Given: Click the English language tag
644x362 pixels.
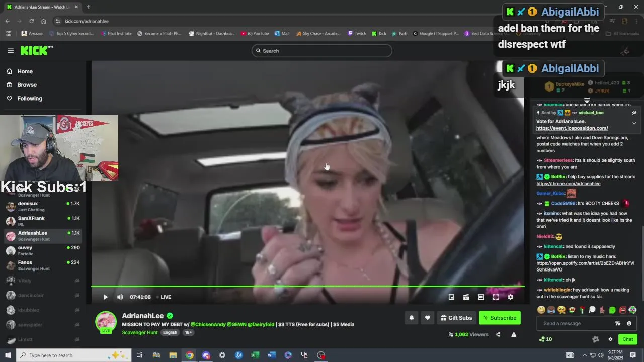Looking at the screenshot, I should click(x=170, y=333).
